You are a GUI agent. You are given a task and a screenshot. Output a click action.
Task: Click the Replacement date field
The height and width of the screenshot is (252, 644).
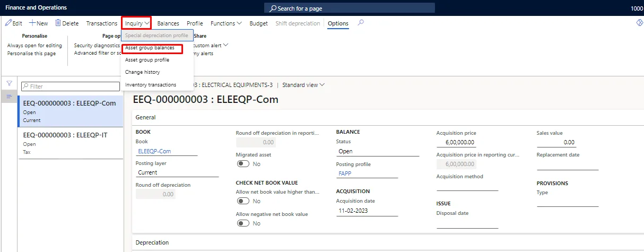point(568,165)
